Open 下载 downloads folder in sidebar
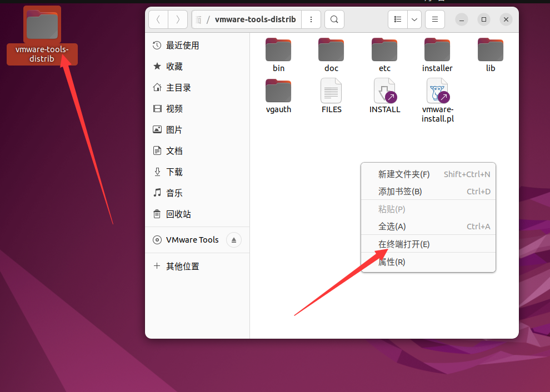 click(x=197, y=172)
